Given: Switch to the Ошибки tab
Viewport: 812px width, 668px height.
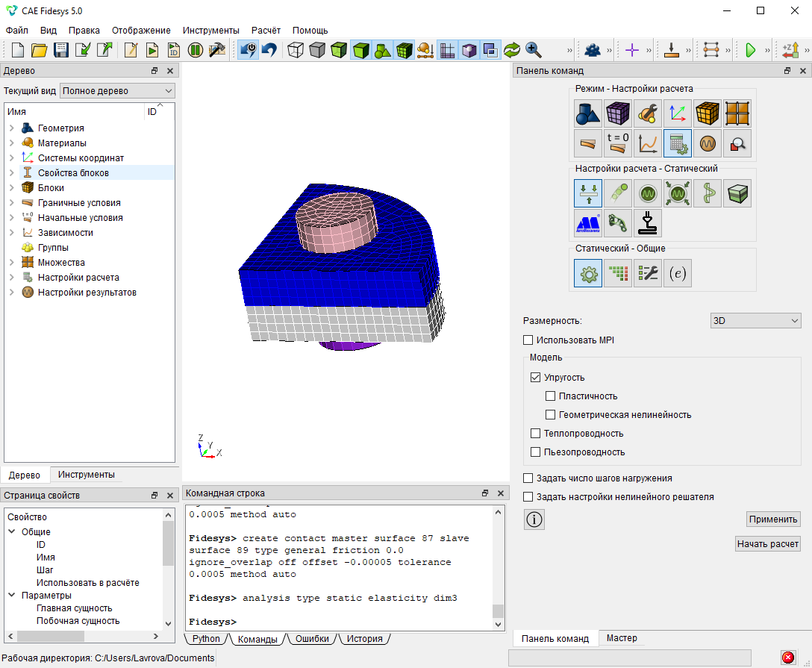Looking at the screenshot, I should (312, 638).
